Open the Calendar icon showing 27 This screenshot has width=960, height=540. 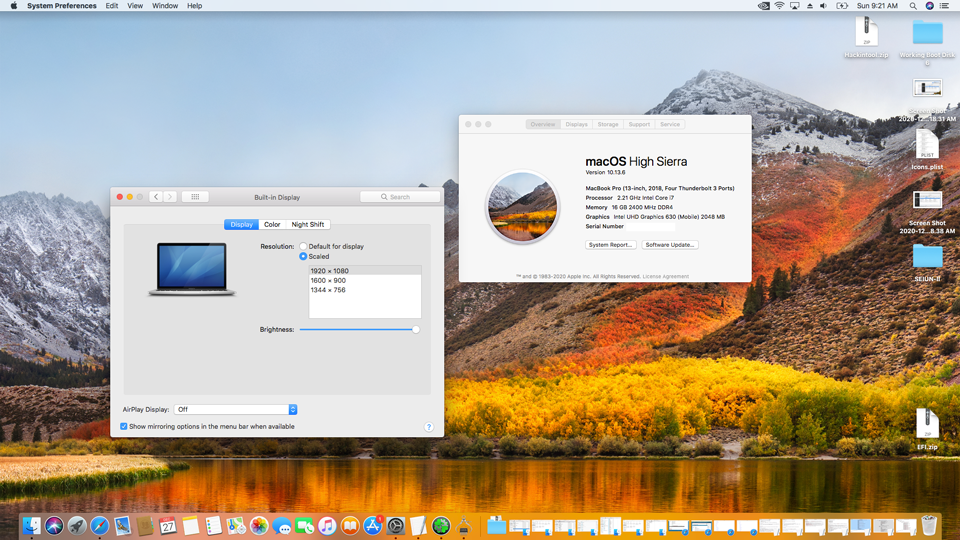tap(168, 525)
